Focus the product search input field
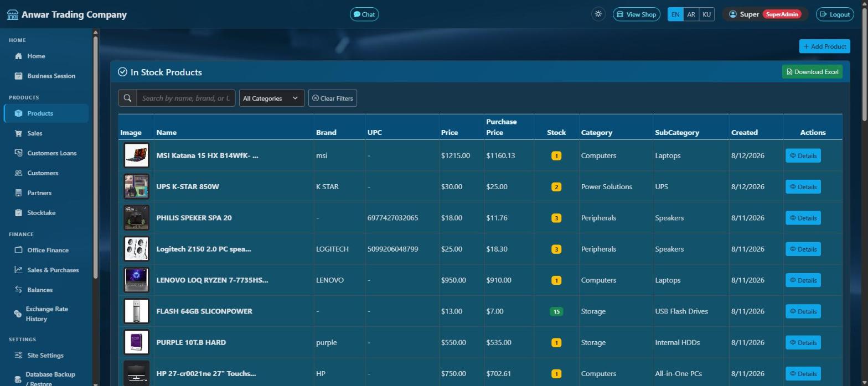The image size is (868, 386). coord(186,98)
